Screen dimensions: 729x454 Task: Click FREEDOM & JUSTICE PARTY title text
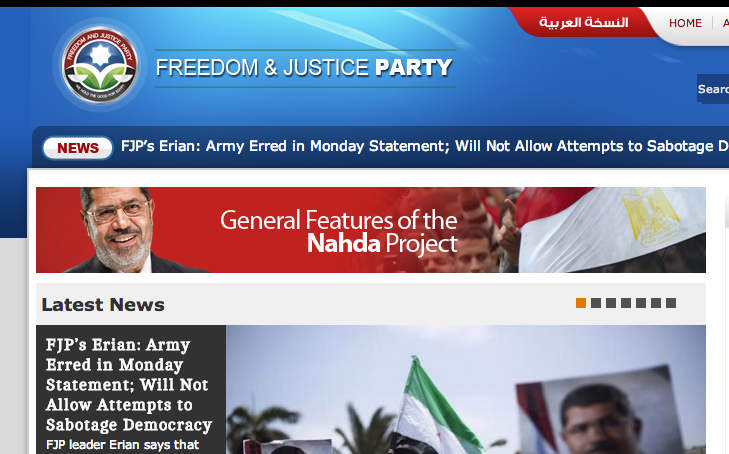(x=304, y=68)
